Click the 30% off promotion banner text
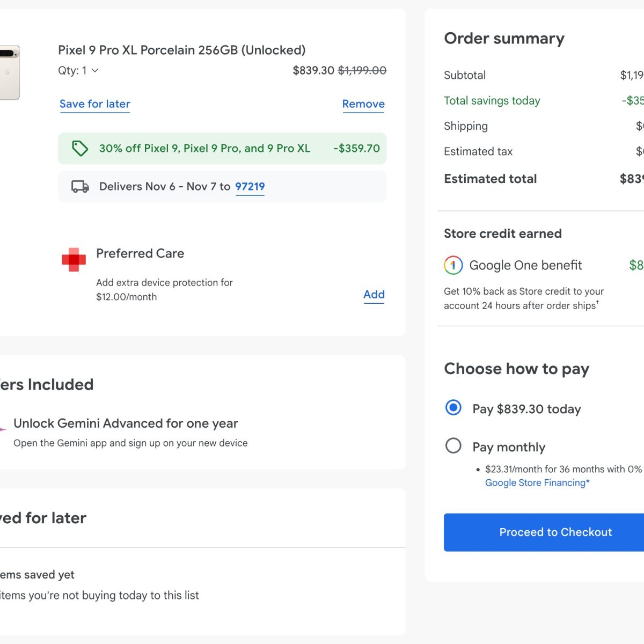The image size is (644, 644). (x=204, y=149)
